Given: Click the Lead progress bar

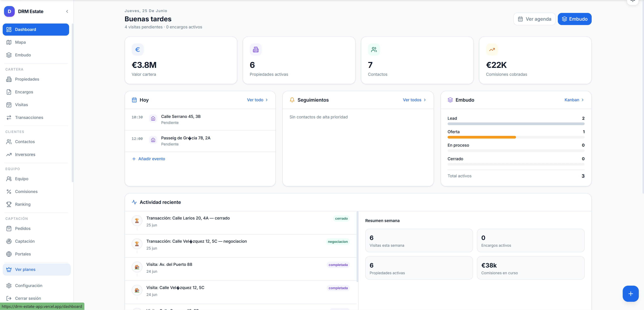Looking at the screenshot, I should pyautogui.click(x=516, y=124).
